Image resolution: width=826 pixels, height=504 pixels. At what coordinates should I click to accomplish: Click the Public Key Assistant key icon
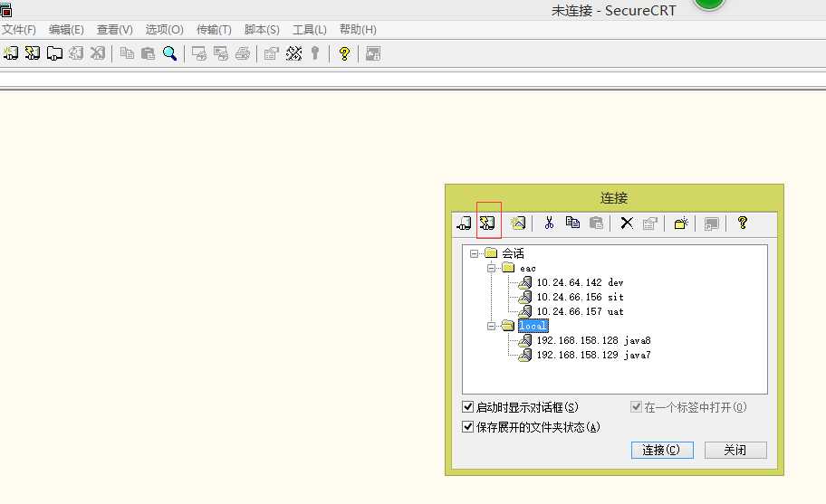(x=315, y=53)
